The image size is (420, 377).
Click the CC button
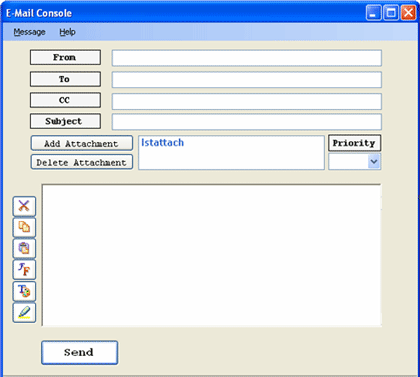[65, 100]
